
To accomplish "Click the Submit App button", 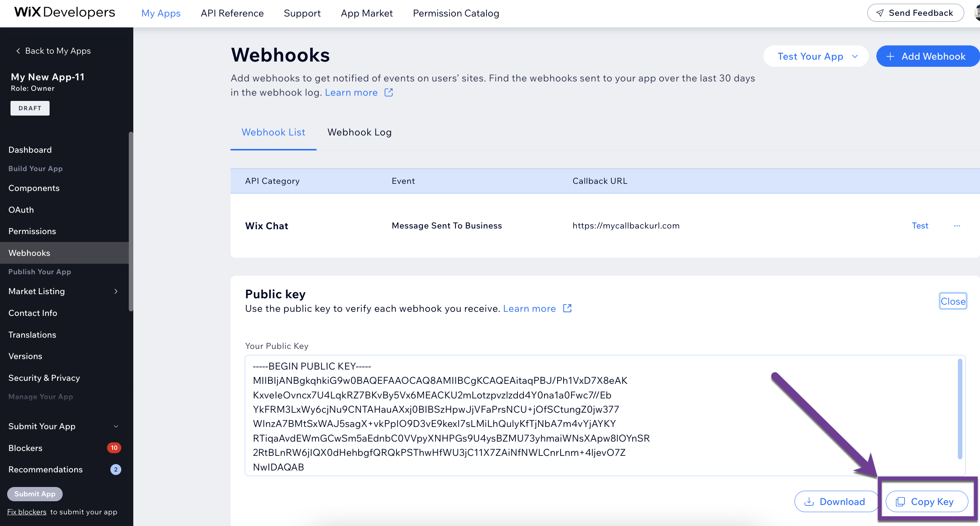I will pos(35,494).
